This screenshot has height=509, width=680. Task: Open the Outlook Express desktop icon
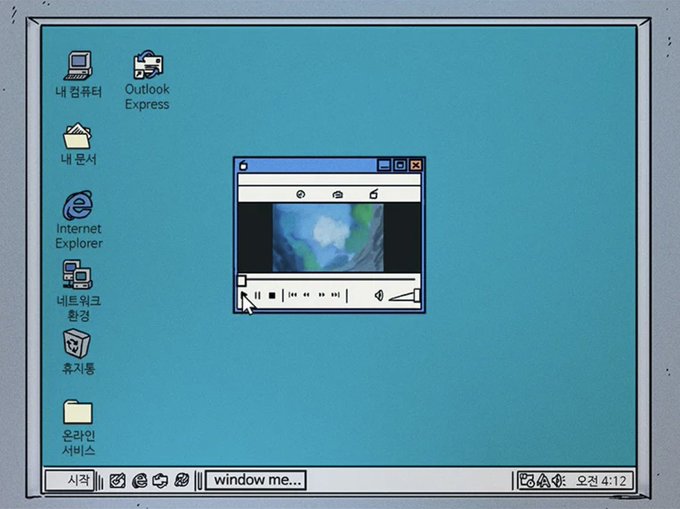click(x=147, y=80)
